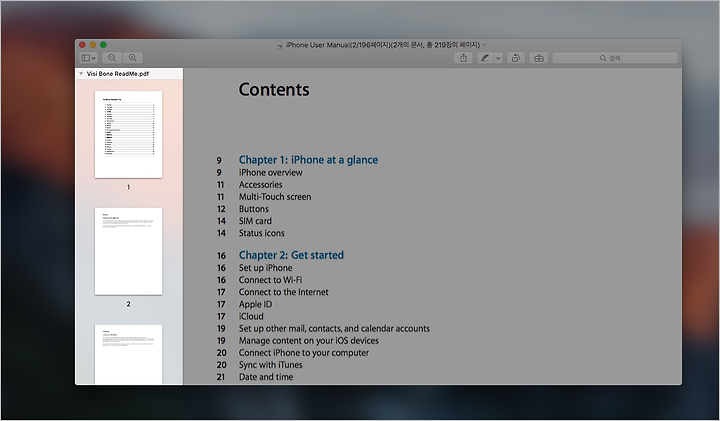Click the iCloud contents entry

coord(251,316)
